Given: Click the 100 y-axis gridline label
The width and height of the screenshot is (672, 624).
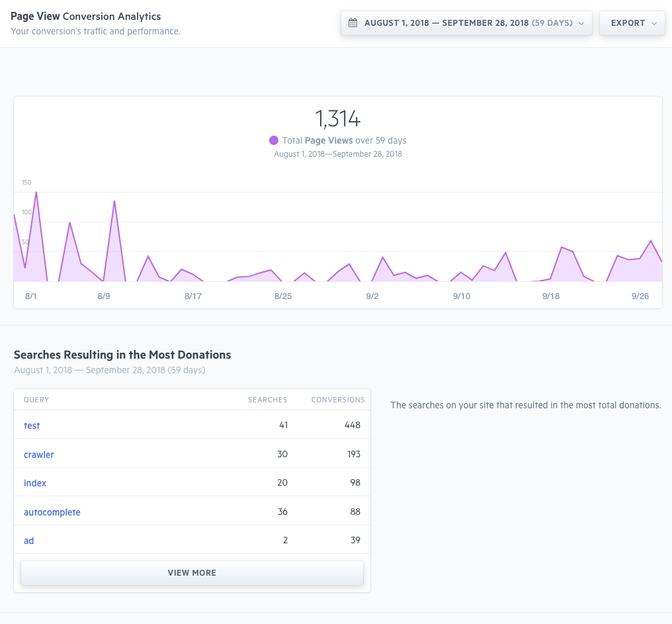Looking at the screenshot, I should [26, 212].
